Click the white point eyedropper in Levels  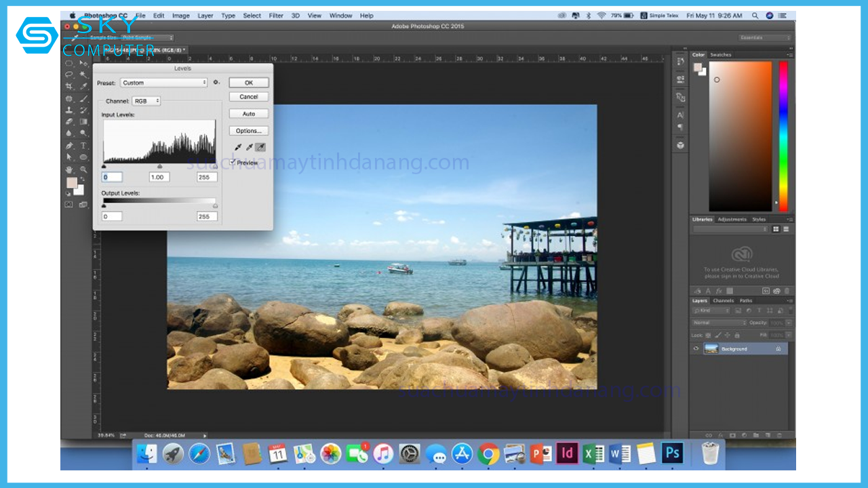click(260, 147)
